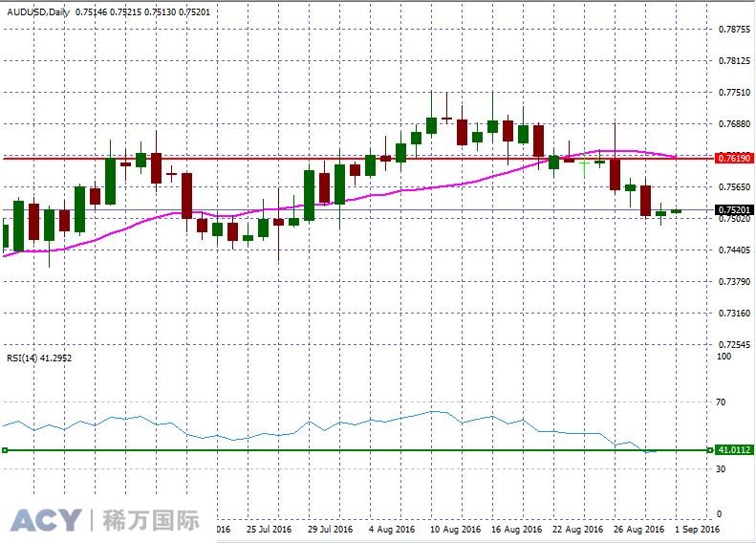Image resolution: width=756 pixels, height=543 pixels.
Task: Click the 0.77510 price axis value
Action: (x=734, y=93)
